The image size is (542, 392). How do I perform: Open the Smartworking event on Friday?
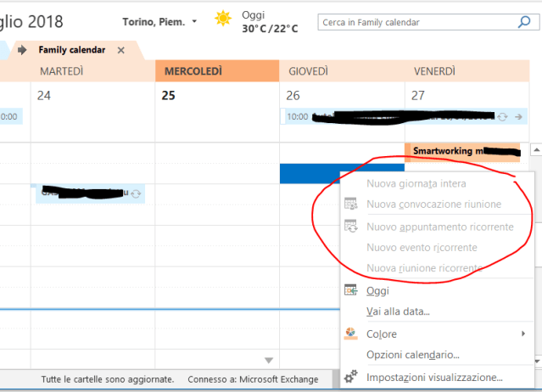tap(462, 152)
